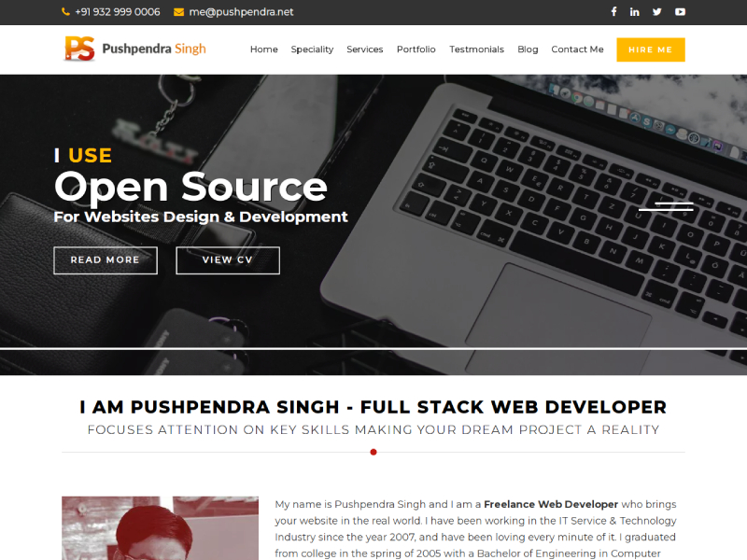Open the Portfolio menu item
747x560 pixels.
(416, 49)
